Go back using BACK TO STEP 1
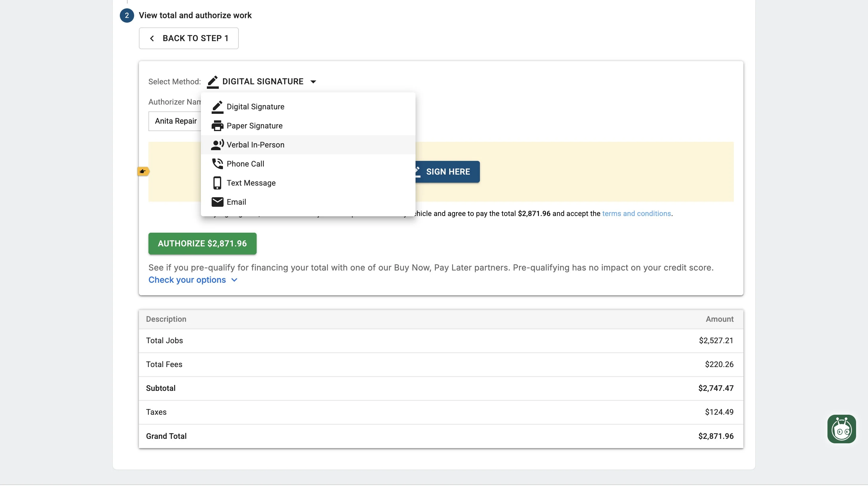868x488 pixels. point(188,38)
